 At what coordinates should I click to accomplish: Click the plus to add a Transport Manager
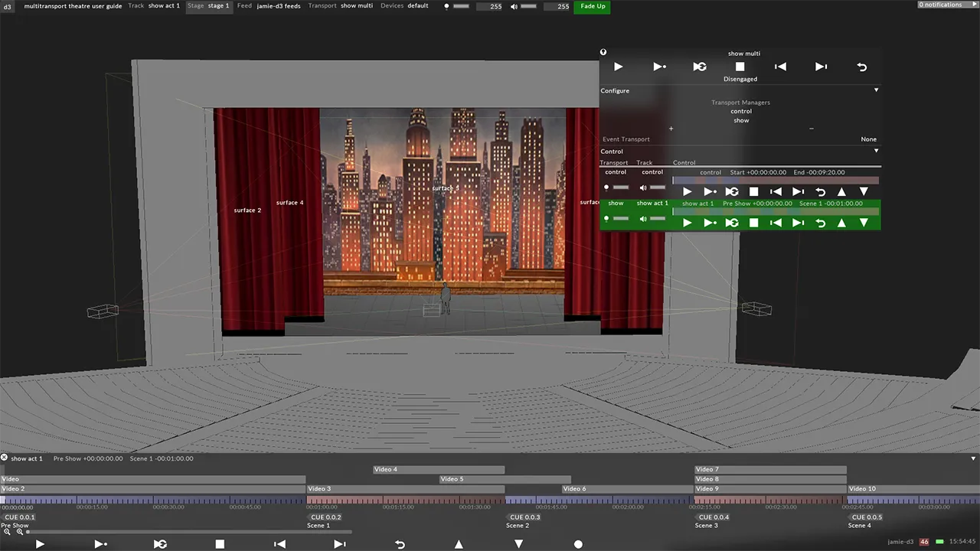coord(671,129)
